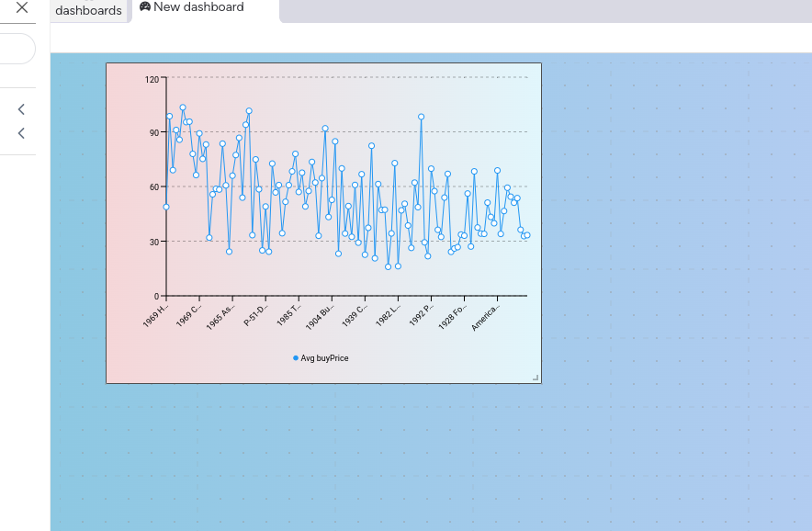Screen dimensions: 812x531
Task: Click the upper left-pointing chevron in the sidebar
Action: [20, 108]
